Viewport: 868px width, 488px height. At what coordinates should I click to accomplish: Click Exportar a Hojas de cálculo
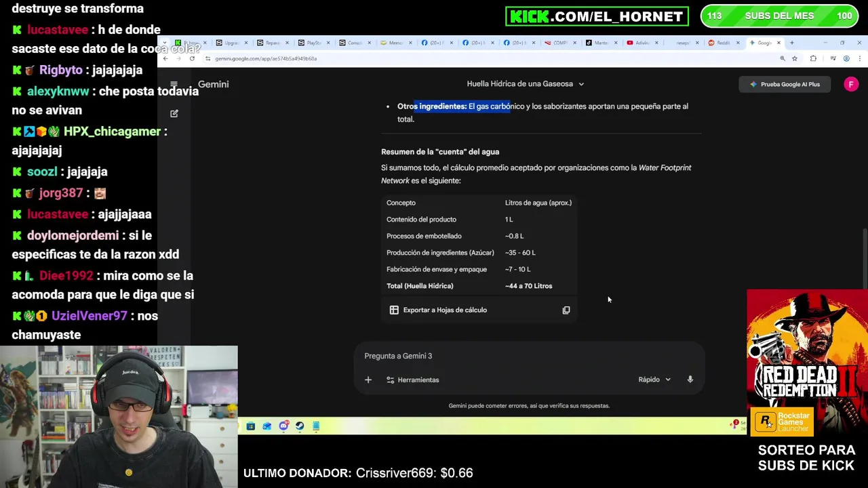point(445,310)
